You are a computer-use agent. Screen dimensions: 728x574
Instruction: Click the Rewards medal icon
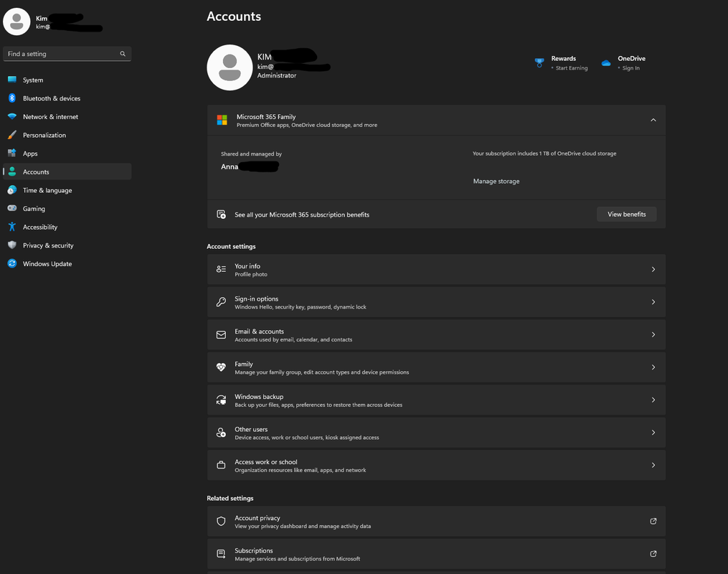[x=539, y=62]
